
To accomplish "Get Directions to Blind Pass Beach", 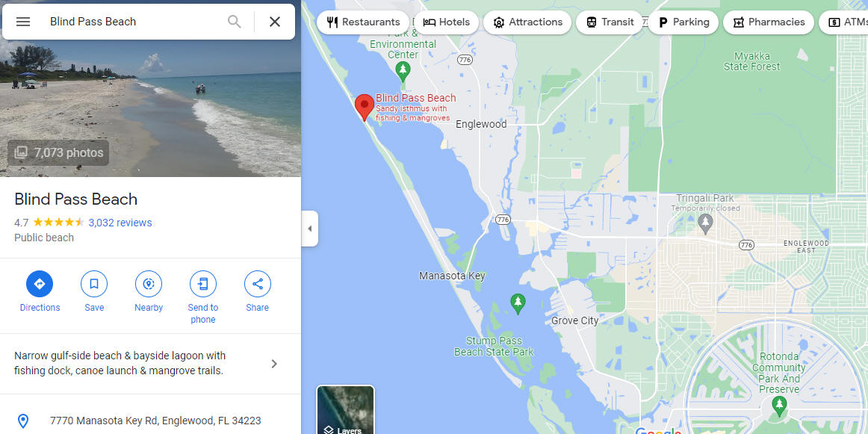I will tap(40, 284).
